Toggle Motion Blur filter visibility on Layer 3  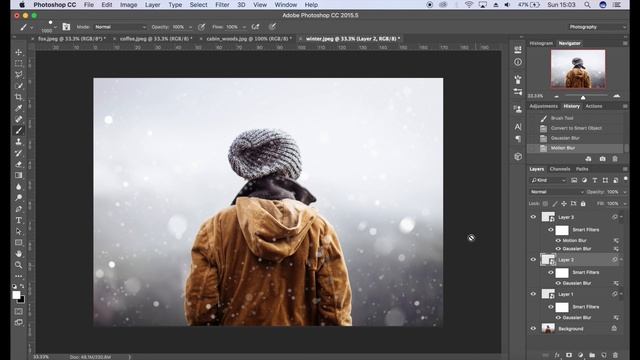pyautogui.click(x=558, y=240)
